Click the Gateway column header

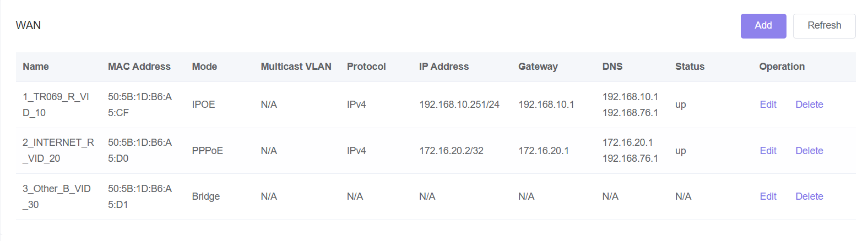point(538,67)
